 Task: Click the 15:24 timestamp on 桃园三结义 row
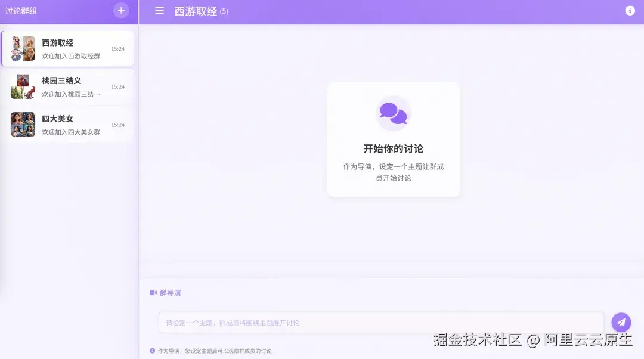point(118,86)
